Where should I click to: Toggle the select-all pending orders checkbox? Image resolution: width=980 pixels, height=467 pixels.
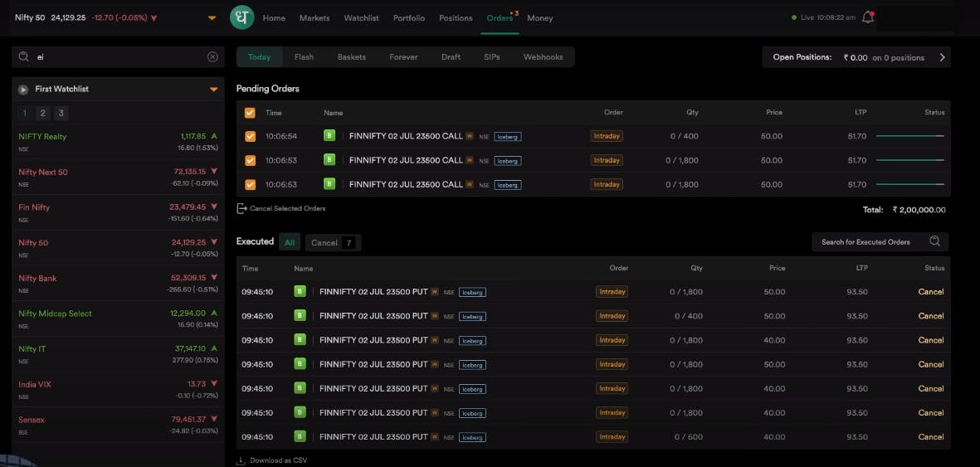tap(250, 113)
